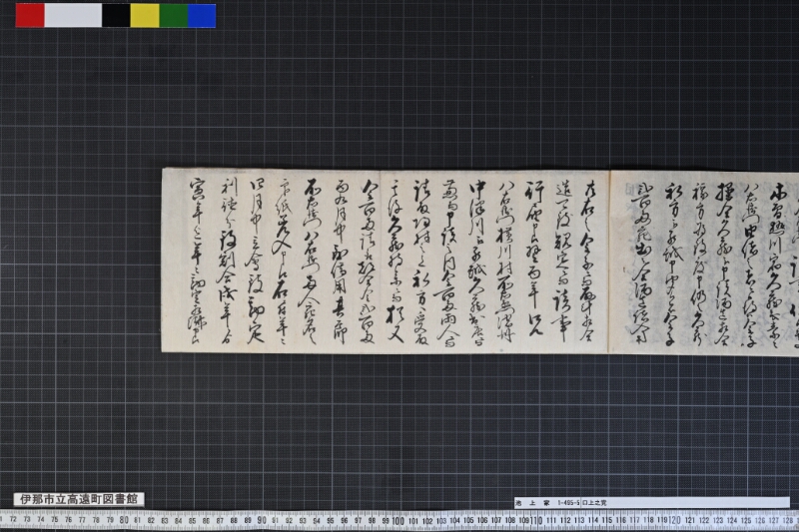Select the green patch on the color chart
This screenshot has width=799, height=532.
coord(174,16)
